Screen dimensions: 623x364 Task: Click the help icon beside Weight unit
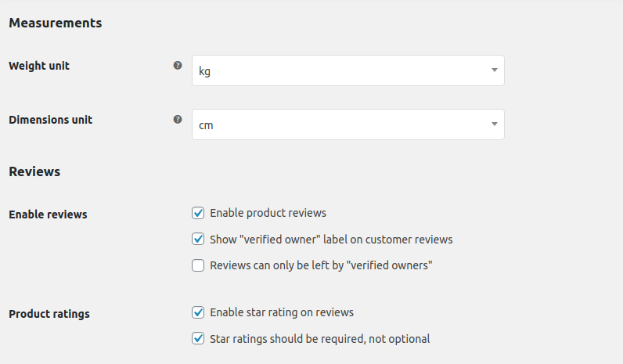(178, 66)
